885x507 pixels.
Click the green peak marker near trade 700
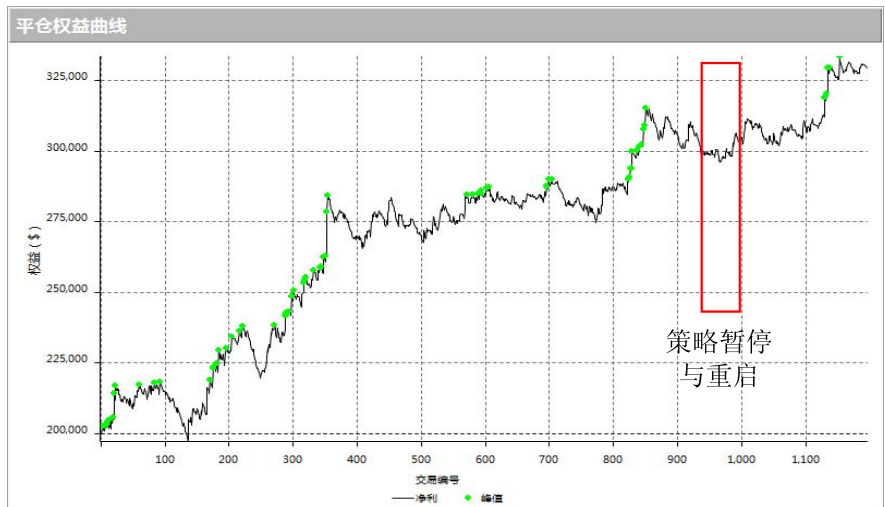[549, 180]
